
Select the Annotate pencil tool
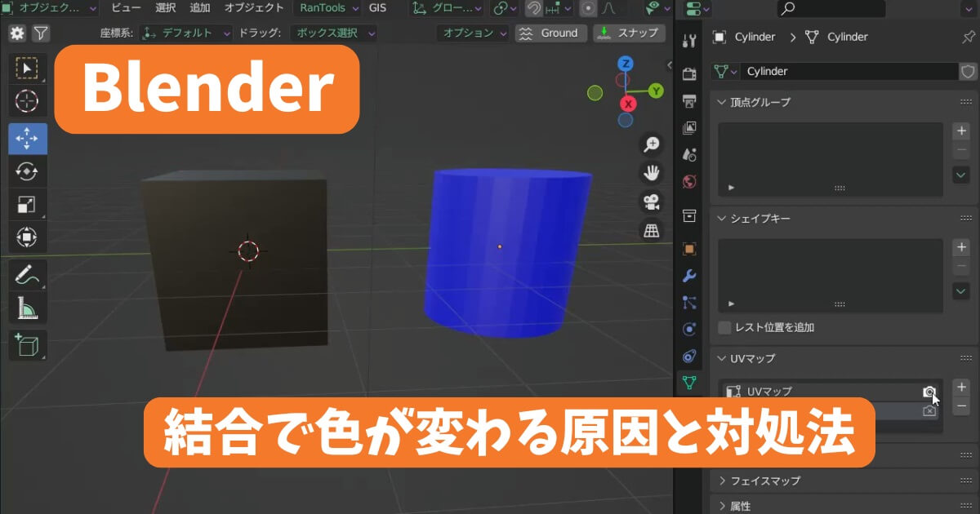pos(28,275)
